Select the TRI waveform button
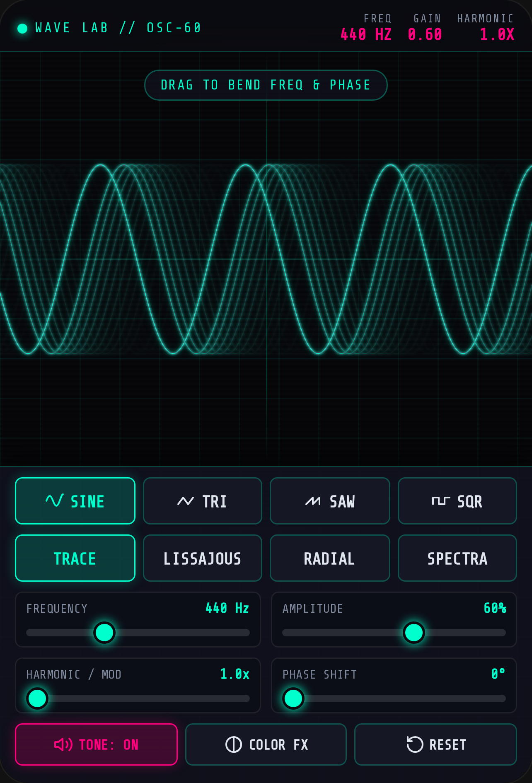The image size is (532, 783). pyautogui.click(x=203, y=501)
